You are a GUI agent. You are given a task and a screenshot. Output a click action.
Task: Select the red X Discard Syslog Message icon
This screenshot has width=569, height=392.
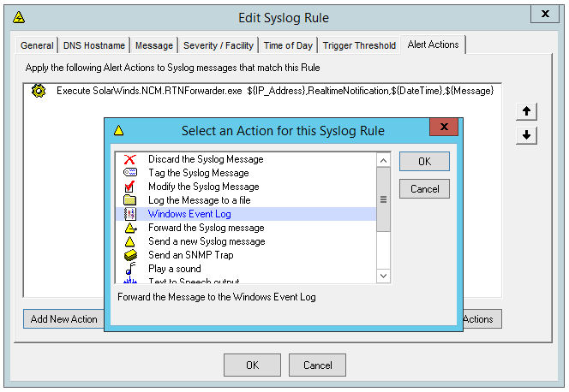[129, 159]
